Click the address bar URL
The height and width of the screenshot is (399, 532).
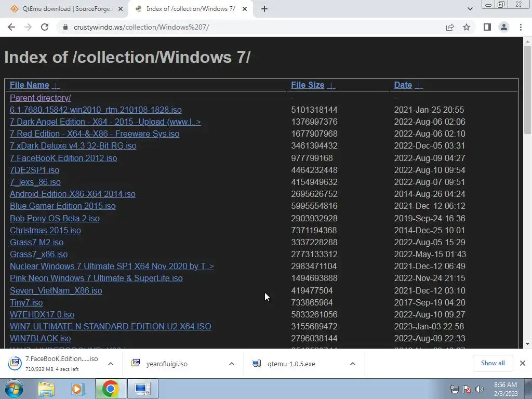click(141, 27)
